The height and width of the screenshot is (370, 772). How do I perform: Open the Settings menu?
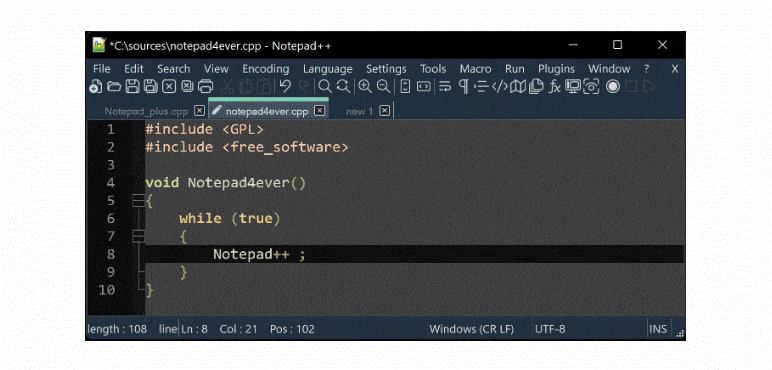(386, 69)
